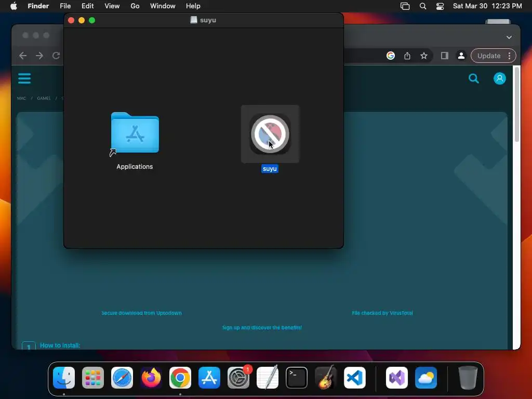Zoom the suyu window with green button
This screenshot has width=532, height=399.
[x=92, y=20]
